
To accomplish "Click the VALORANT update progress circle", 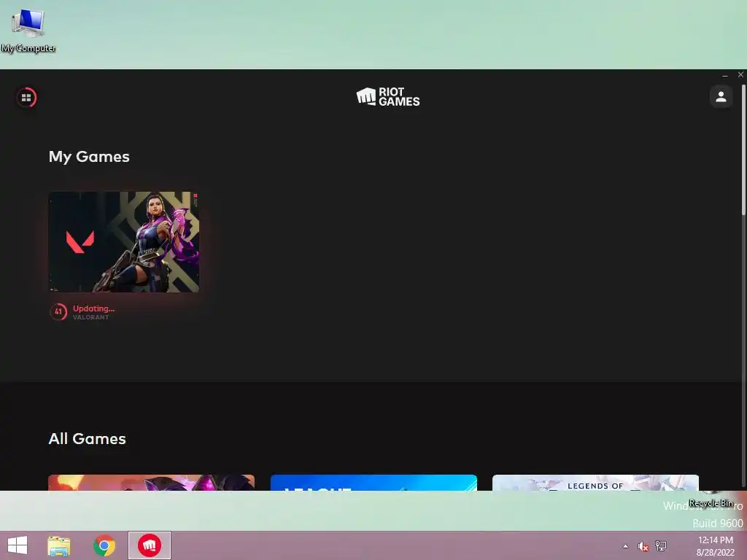I will point(58,312).
